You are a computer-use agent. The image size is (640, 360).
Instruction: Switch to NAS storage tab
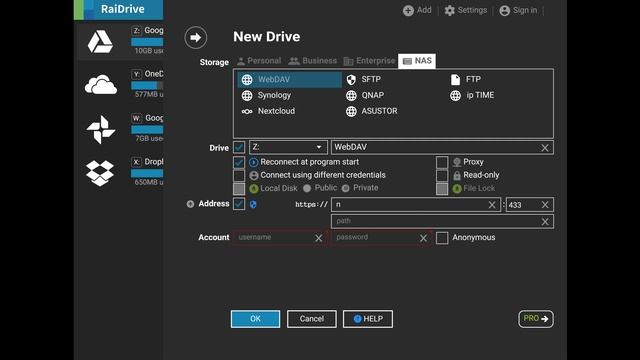[417, 61]
